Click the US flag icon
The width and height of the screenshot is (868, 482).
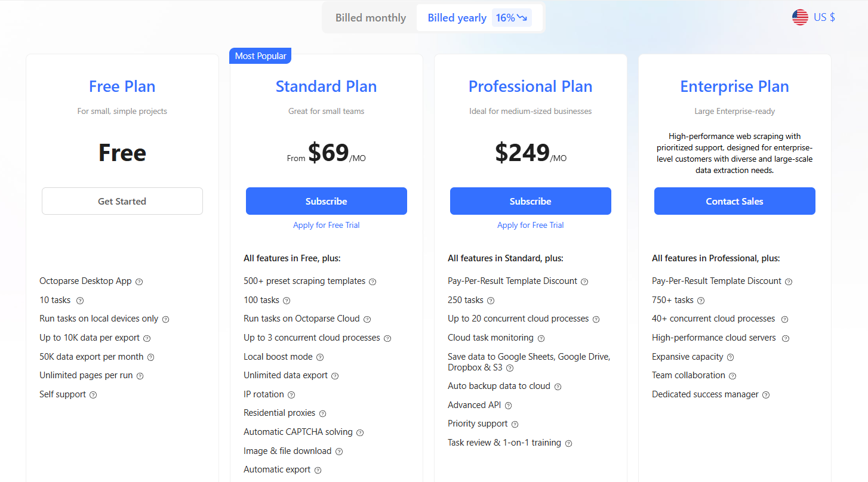pos(800,17)
